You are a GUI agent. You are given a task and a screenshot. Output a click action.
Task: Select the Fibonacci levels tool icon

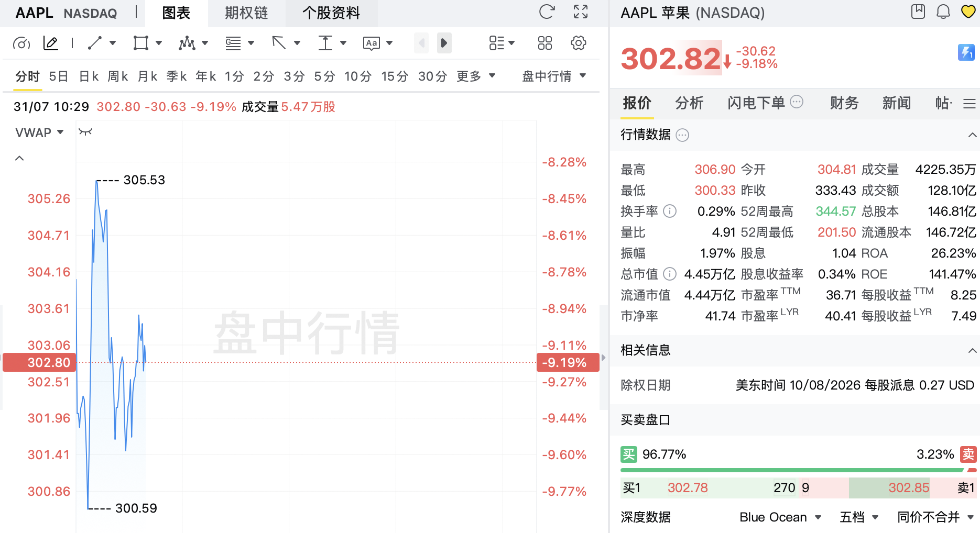(233, 43)
